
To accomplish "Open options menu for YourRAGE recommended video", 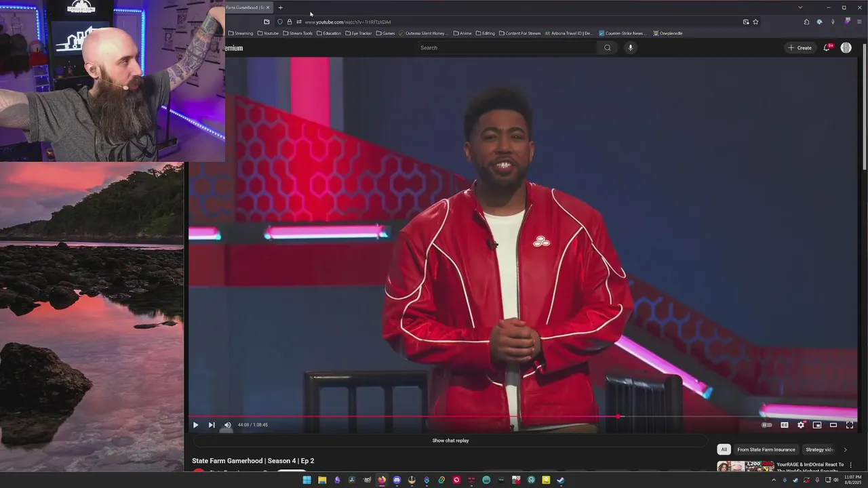I will pos(851,465).
